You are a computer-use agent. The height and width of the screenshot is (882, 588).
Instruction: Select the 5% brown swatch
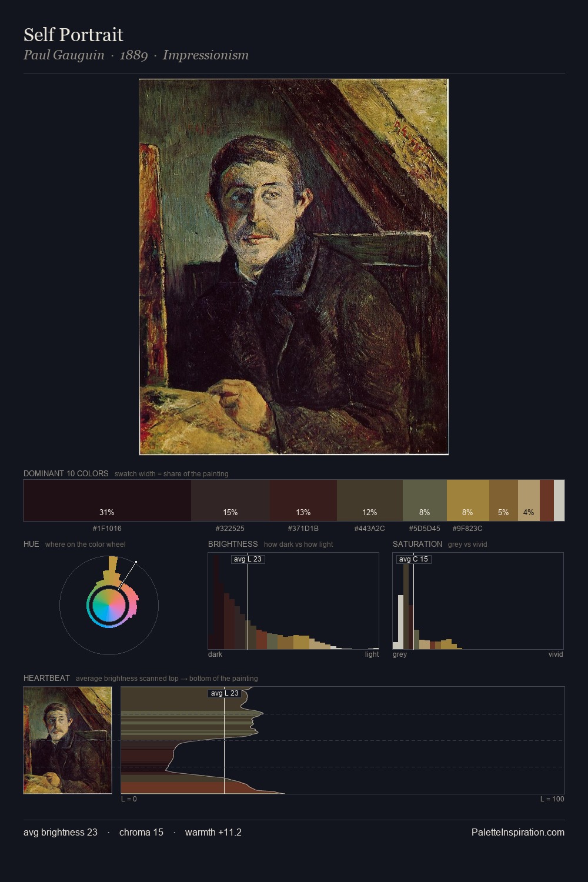(x=503, y=500)
